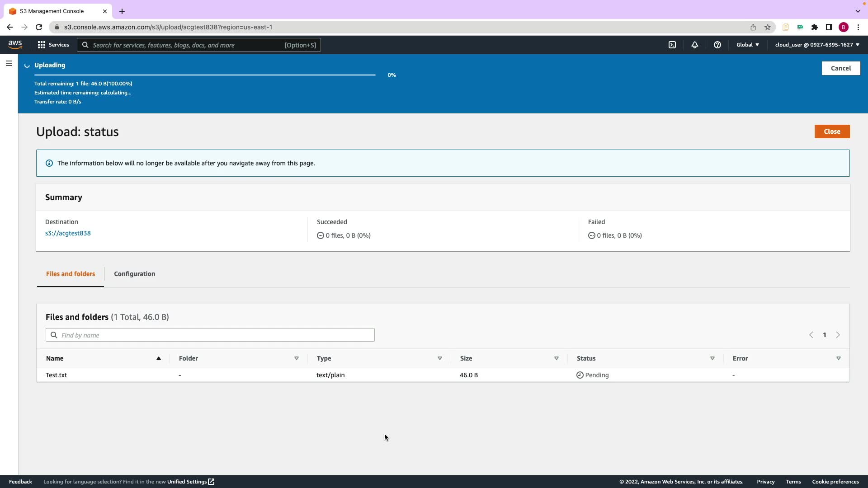The image size is (868, 488).
Task: Focus the Find by name field
Action: click(210, 335)
